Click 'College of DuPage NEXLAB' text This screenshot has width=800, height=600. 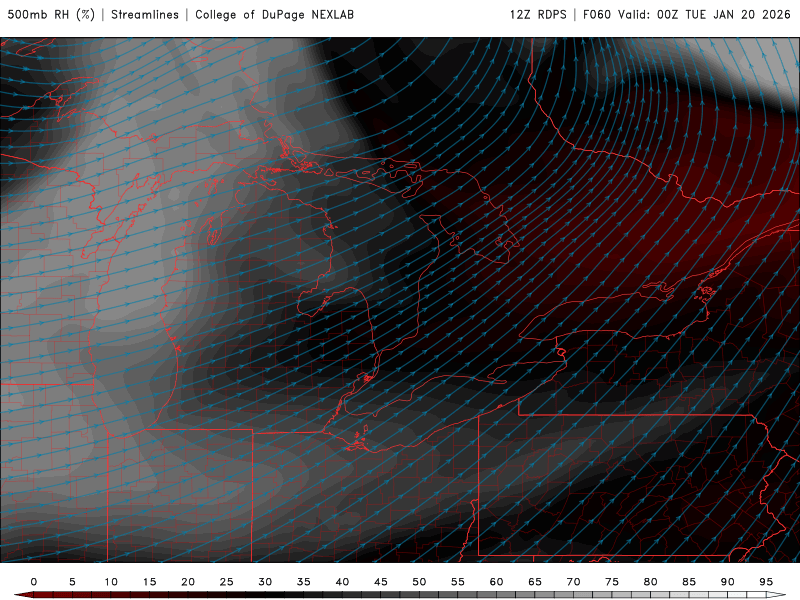pyautogui.click(x=274, y=15)
